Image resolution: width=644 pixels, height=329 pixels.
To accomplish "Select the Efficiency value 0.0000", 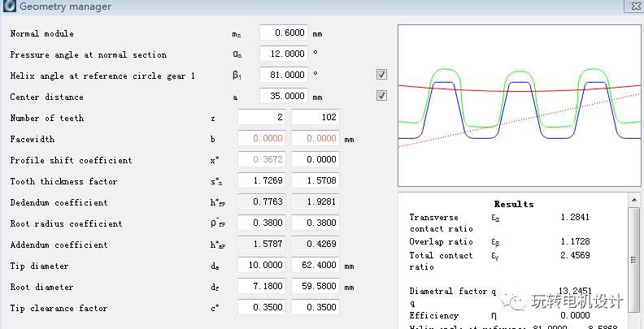I will click(x=575, y=315).
